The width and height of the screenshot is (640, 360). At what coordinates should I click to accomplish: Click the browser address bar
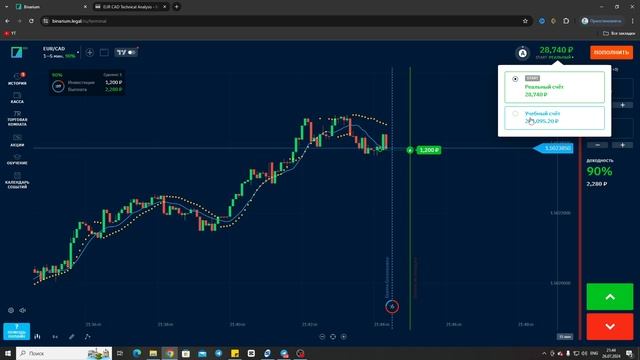[282, 21]
